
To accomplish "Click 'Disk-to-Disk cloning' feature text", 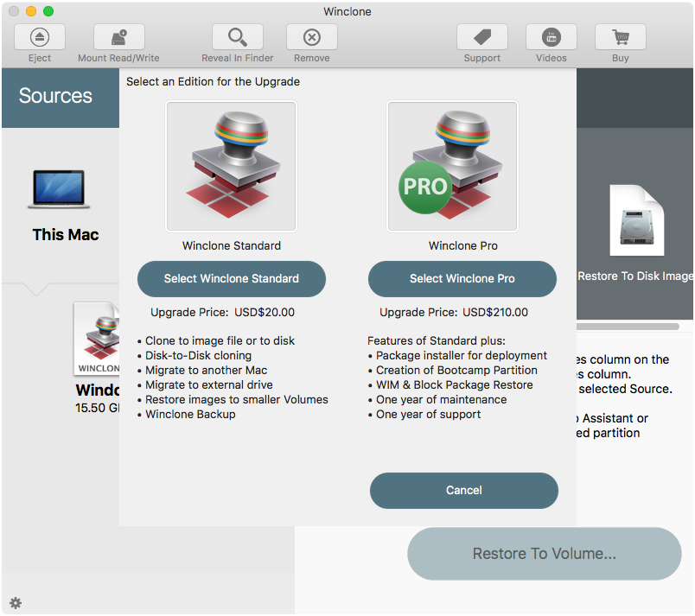I will [198, 355].
